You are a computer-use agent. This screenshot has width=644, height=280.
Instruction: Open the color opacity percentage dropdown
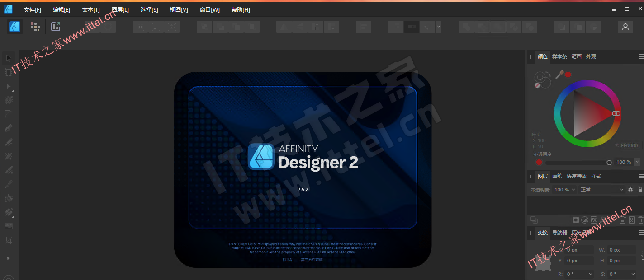(x=637, y=162)
